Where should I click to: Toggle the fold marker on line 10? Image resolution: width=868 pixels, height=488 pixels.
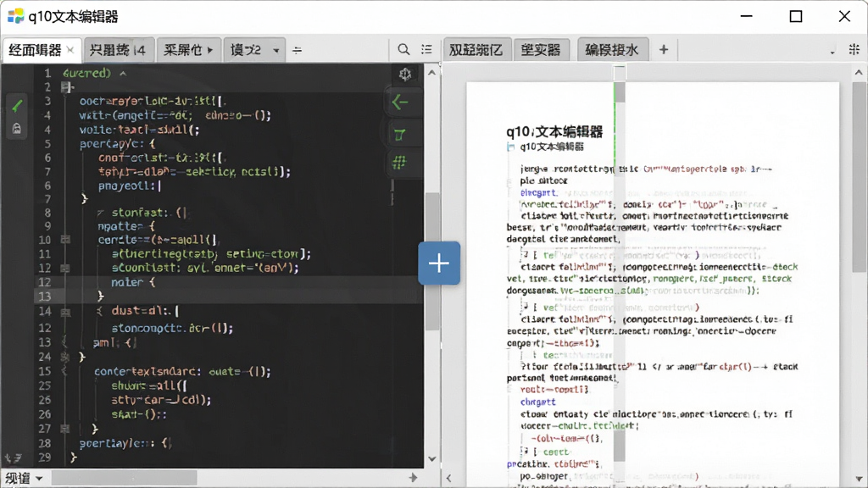(x=65, y=240)
